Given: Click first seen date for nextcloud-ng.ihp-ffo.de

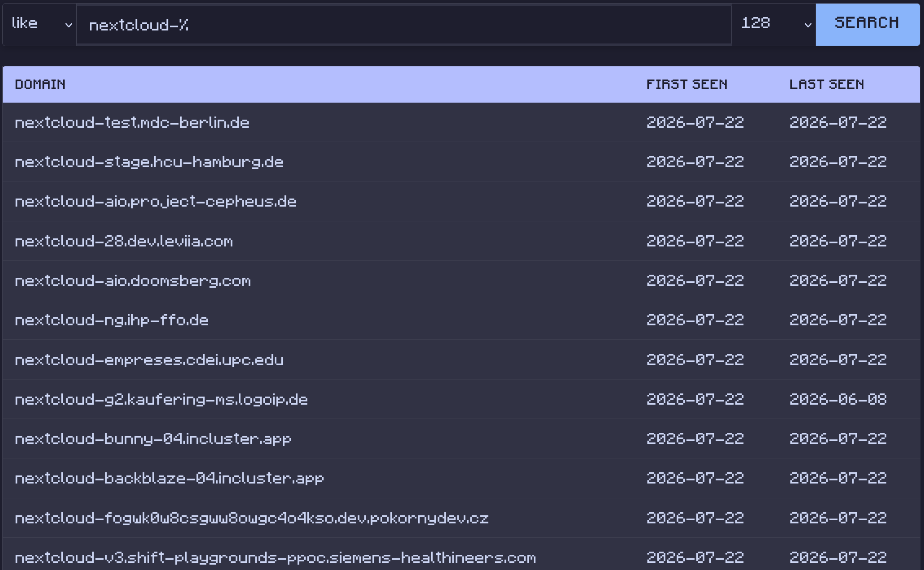Looking at the screenshot, I should (x=695, y=320).
